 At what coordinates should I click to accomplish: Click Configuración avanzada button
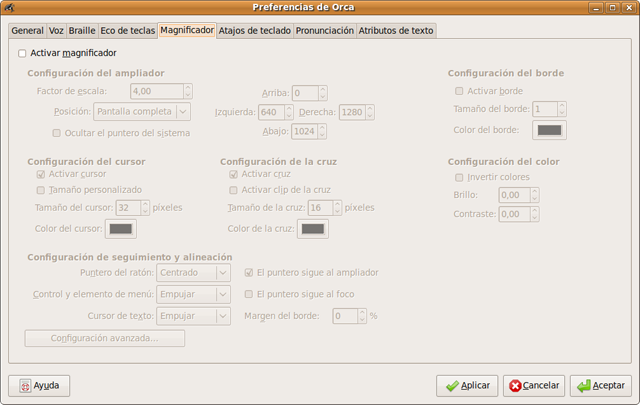tap(104, 339)
